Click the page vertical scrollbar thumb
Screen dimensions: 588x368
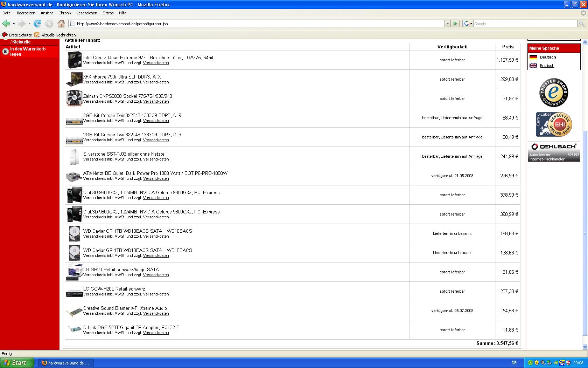tap(585, 233)
